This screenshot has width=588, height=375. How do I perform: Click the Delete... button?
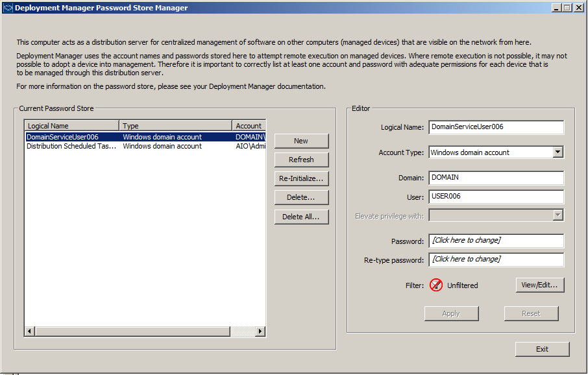point(301,197)
